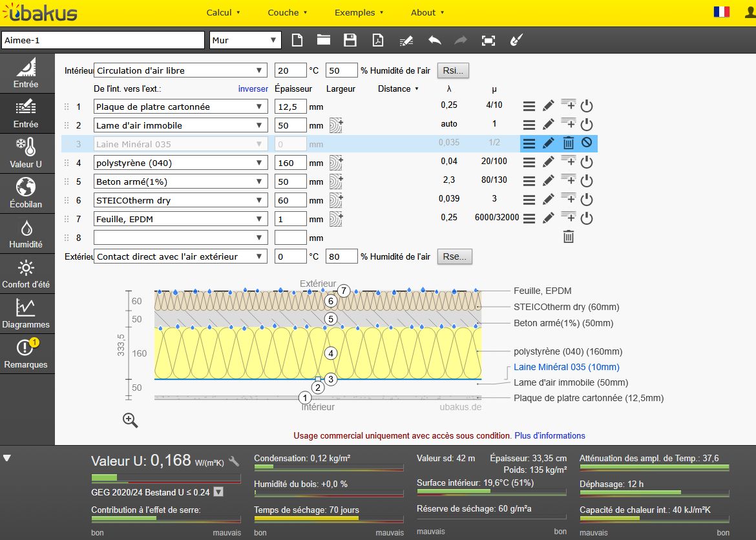Delete the Laine Minéral 035 layer

pos(568,143)
